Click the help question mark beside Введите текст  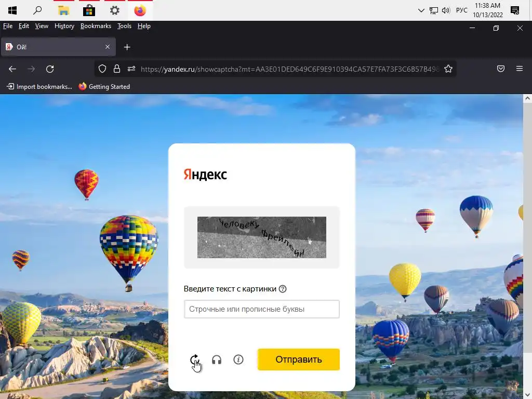(282, 289)
